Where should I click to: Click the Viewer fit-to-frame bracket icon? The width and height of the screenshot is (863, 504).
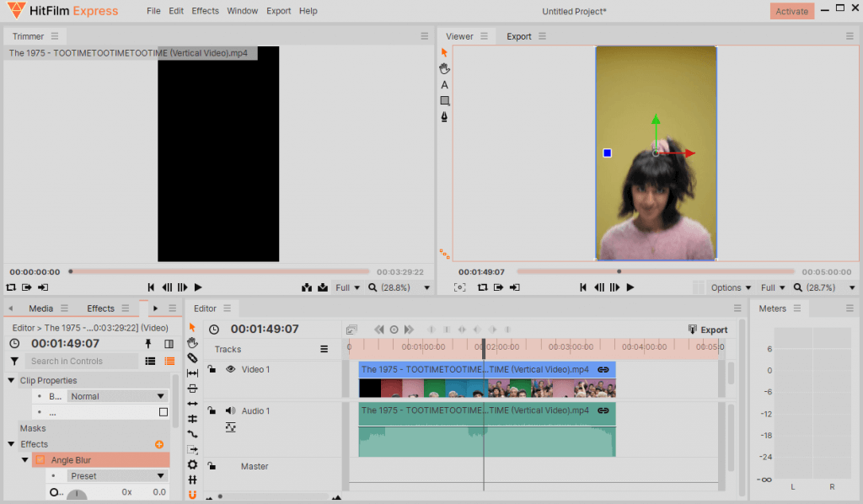click(x=459, y=287)
